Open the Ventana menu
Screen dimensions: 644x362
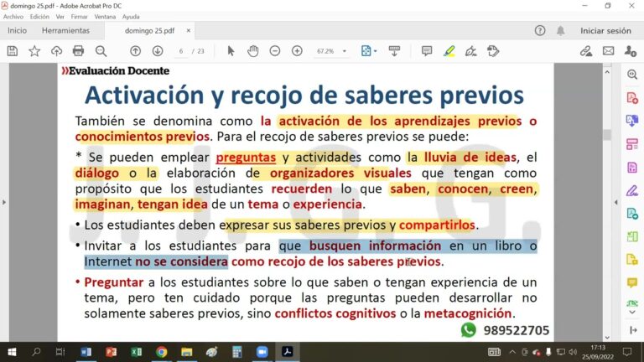(105, 17)
